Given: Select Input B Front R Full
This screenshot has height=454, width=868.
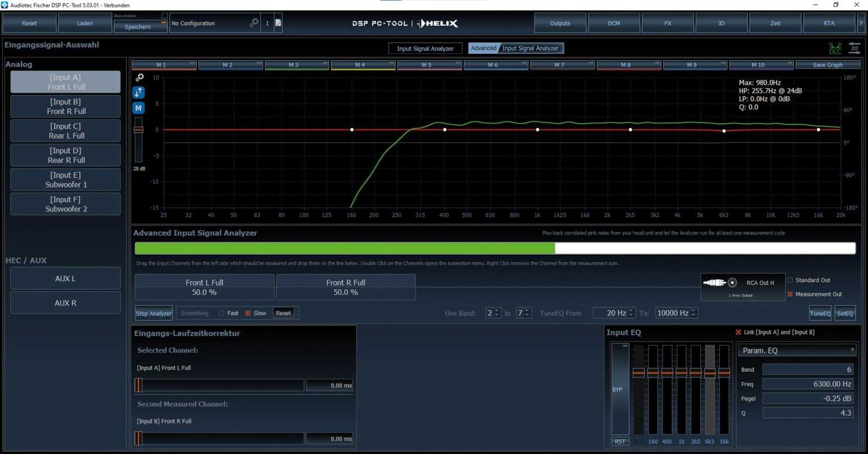Looking at the screenshot, I should click(65, 107).
